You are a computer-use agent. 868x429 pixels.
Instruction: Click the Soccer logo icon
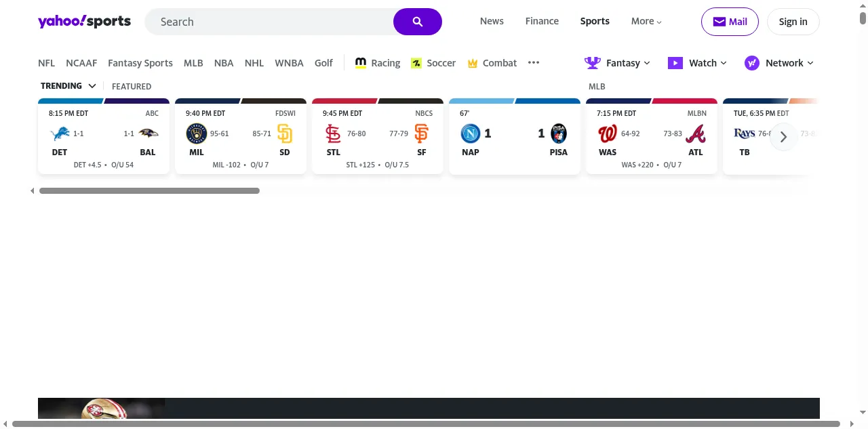[416, 63]
